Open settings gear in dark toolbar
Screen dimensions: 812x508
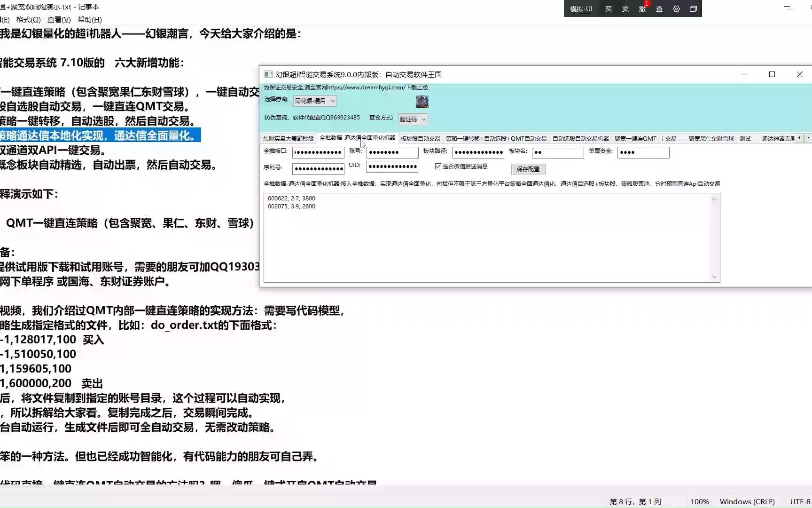pyautogui.click(x=676, y=9)
